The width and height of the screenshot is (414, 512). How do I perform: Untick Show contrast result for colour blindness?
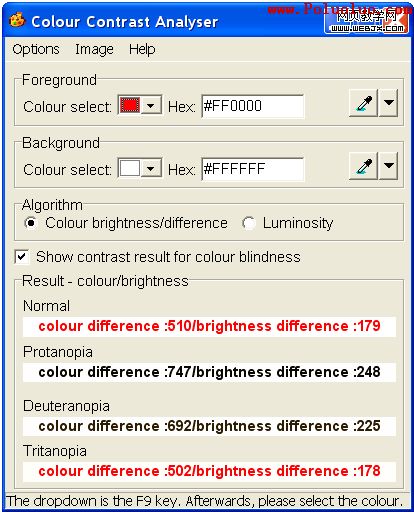pyautogui.click(x=22, y=257)
